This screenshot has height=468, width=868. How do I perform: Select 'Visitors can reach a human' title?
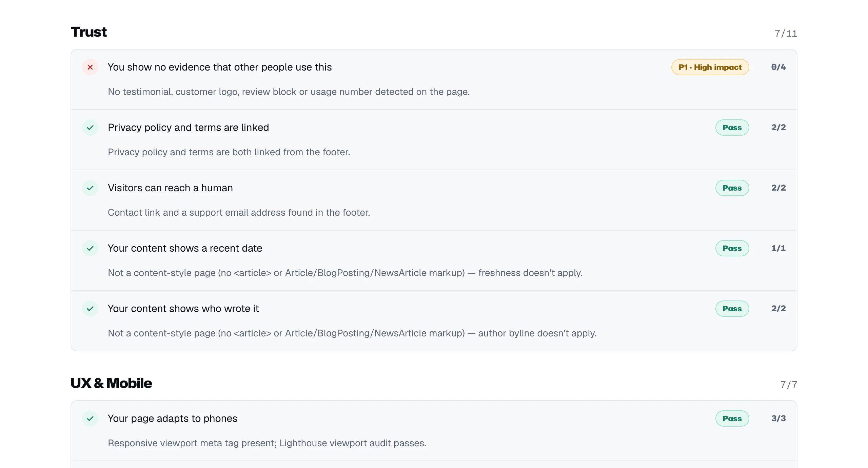pos(170,188)
